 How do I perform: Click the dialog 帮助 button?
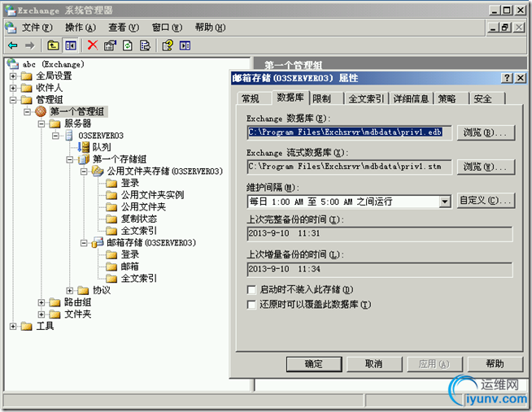[495, 364]
